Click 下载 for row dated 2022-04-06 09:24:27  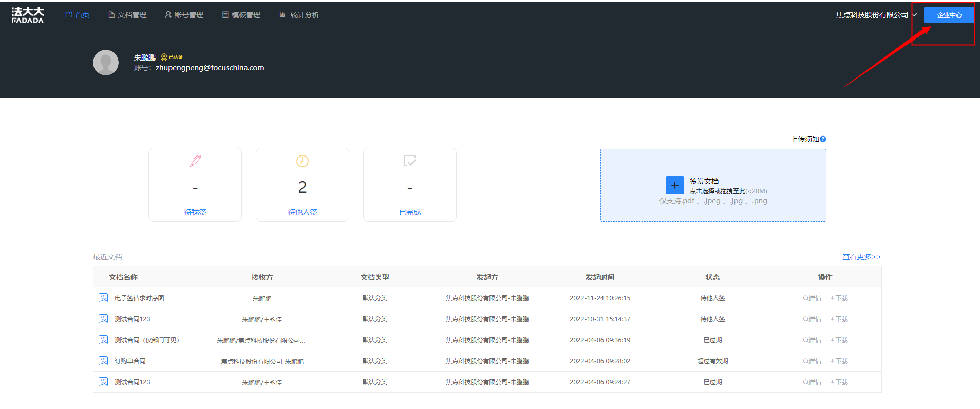click(x=839, y=382)
